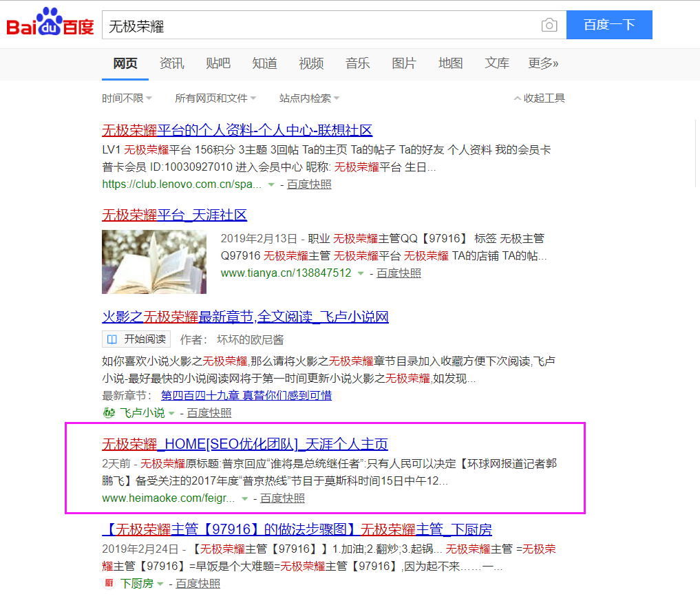This screenshot has width=700, height=603.
Task: Open 百度快照 for the lenovo result
Action: (x=309, y=184)
